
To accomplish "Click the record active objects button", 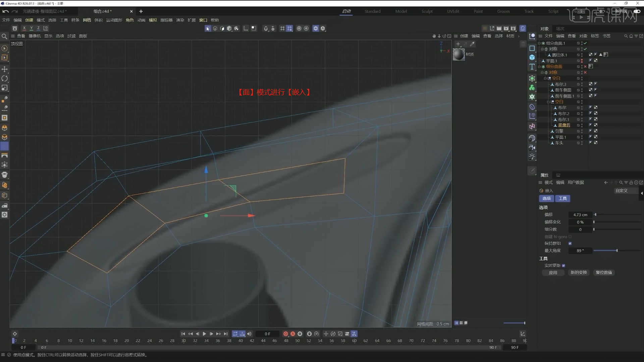I will 286,334.
